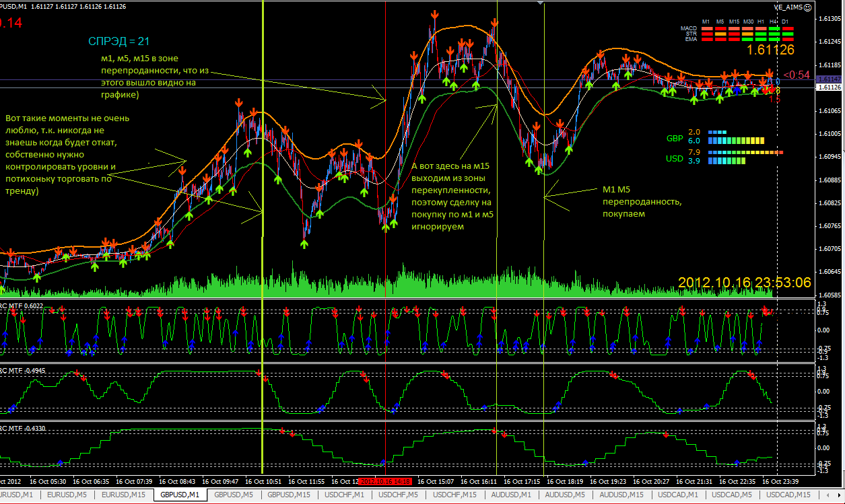
Task: Click the EMA row label in signal panel
Action: click(691, 39)
